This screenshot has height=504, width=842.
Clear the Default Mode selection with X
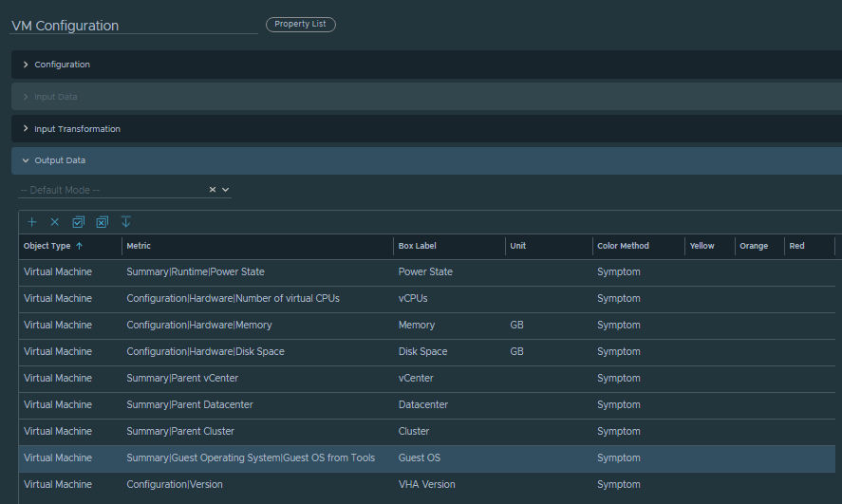213,190
